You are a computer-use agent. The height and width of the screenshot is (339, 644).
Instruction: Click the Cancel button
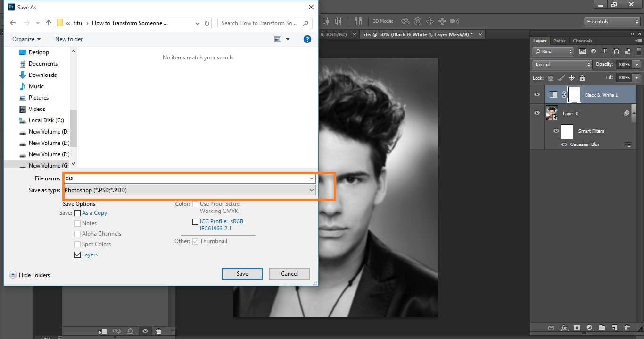[x=289, y=273]
